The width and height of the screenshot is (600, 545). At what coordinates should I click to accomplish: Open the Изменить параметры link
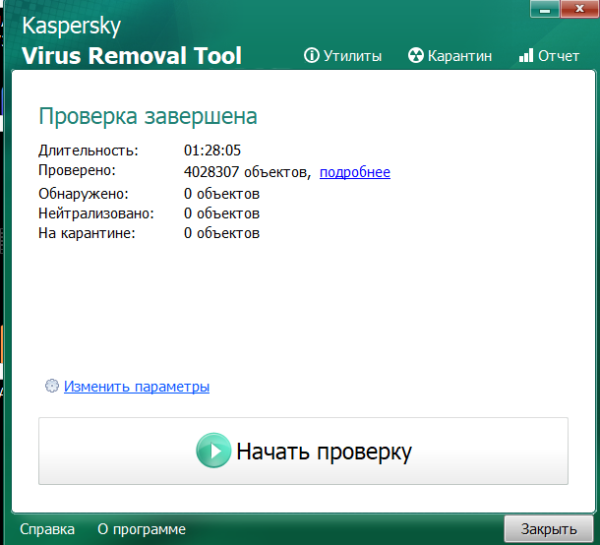[x=137, y=386]
